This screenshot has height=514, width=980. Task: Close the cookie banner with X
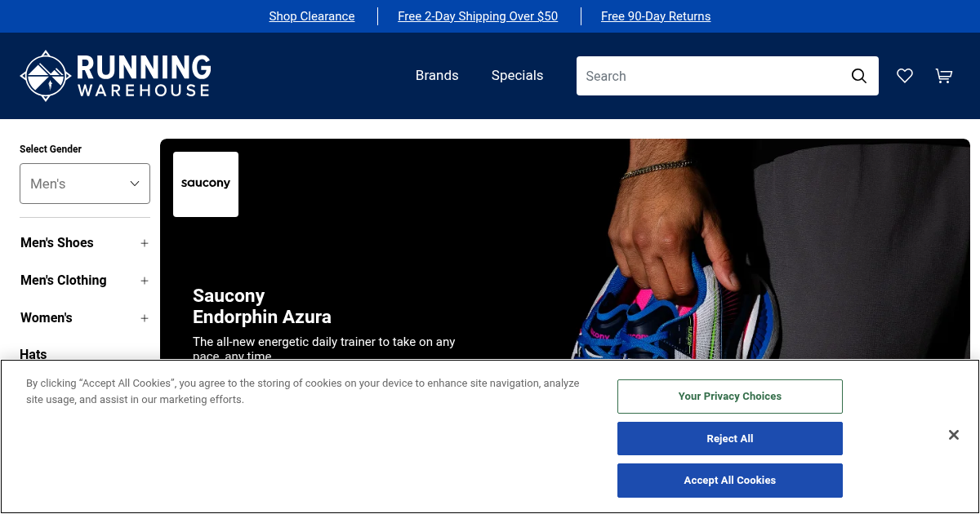coord(954,435)
